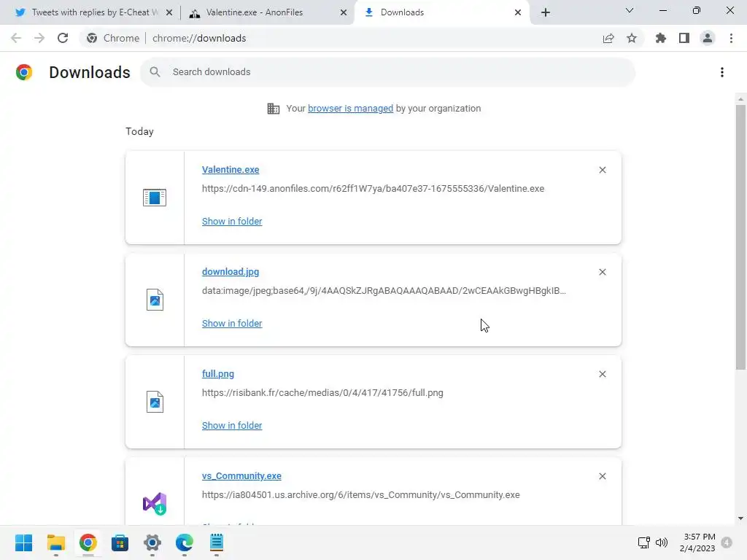Click the full.png image file icon
747x560 pixels.
tap(155, 402)
